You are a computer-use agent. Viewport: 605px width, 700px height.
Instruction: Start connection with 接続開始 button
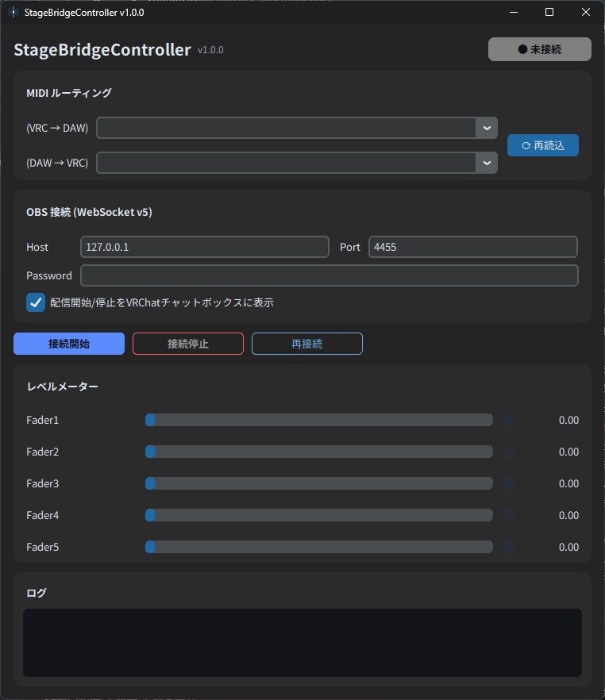[69, 344]
